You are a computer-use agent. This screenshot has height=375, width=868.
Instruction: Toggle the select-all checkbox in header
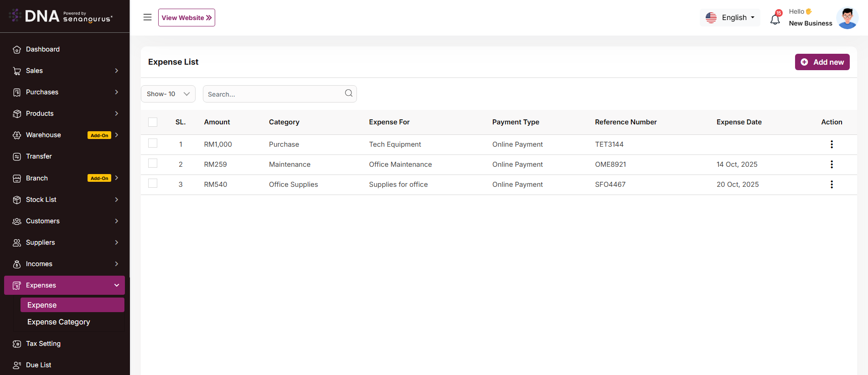coord(153,122)
